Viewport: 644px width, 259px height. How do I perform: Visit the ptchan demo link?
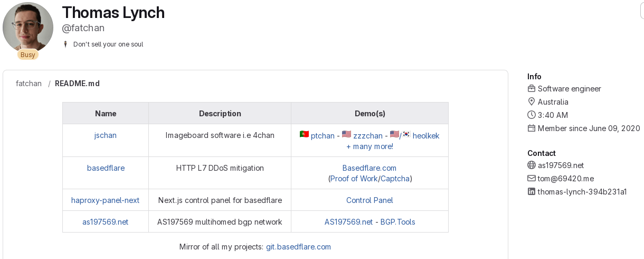click(323, 136)
